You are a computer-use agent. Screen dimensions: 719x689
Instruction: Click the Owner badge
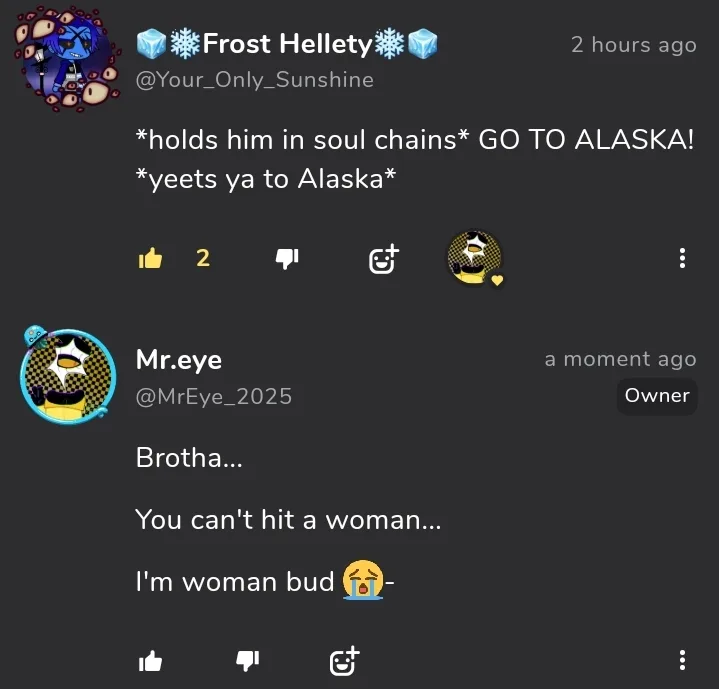[657, 396]
